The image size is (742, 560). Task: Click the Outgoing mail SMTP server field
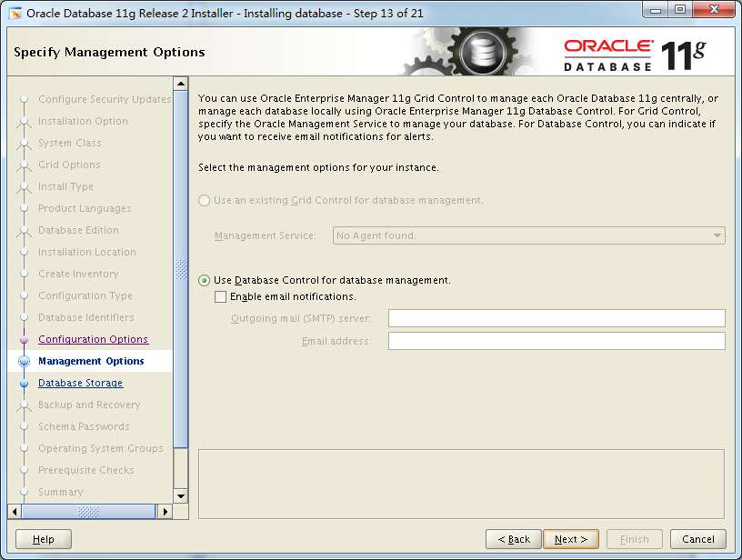[555, 318]
